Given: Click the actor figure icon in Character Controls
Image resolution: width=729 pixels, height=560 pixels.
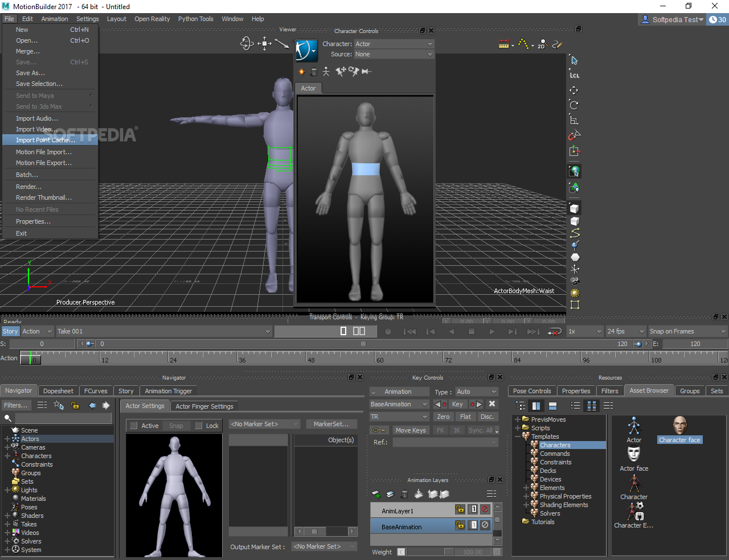Looking at the screenshot, I should 306,50.
